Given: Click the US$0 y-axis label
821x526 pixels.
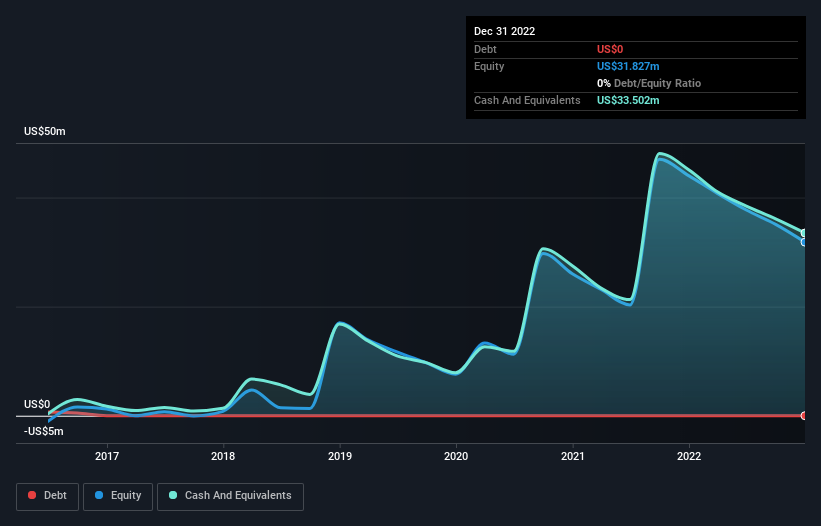Looking at the screenshot, I should 37,405.
